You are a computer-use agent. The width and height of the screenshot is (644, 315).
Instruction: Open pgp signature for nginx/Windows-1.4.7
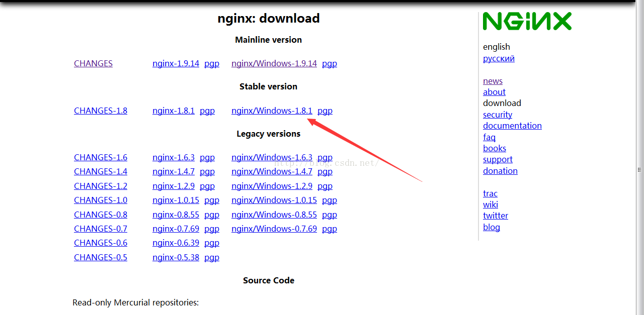(x=325, y=172)
